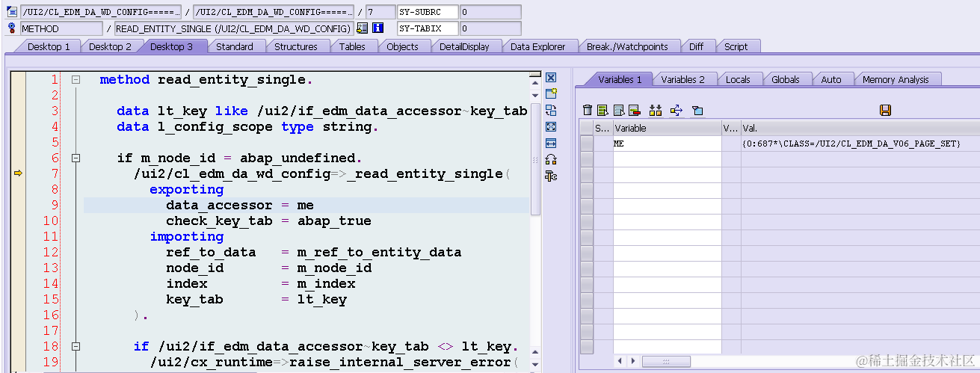Click the navigate-to-source icon beside READ_ENTITY_SINGLE

tap(363, 28)
